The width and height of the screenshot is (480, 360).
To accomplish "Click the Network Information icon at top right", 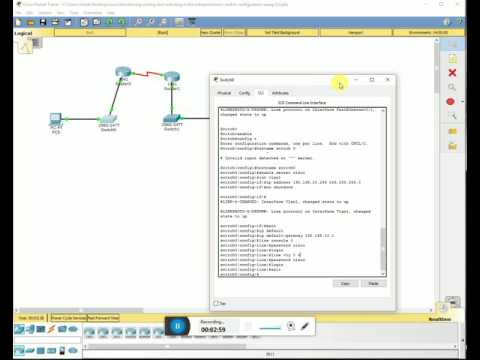I will 447,22.
